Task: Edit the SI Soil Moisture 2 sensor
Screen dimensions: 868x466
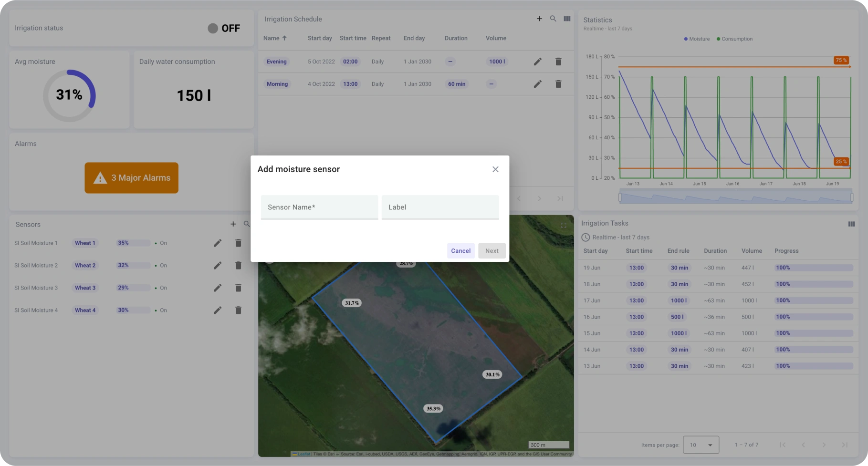Action: [218, 266]
